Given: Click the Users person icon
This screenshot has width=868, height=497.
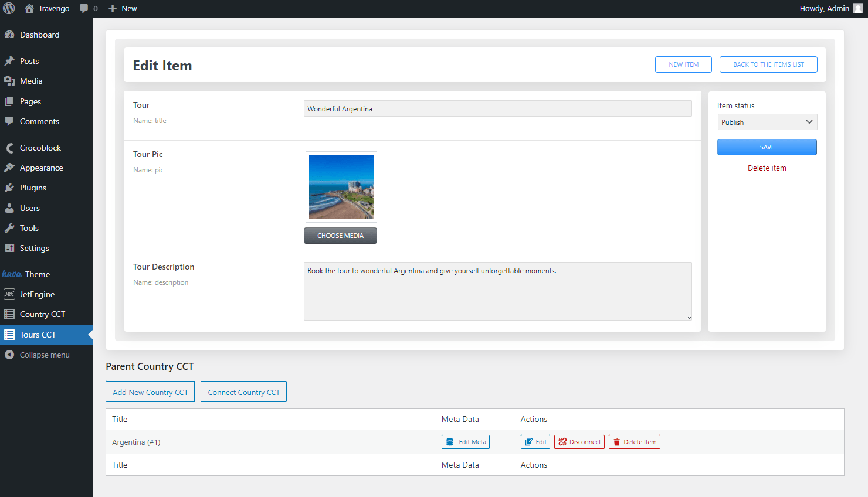Looking at the screenshot, I should 9,208.
